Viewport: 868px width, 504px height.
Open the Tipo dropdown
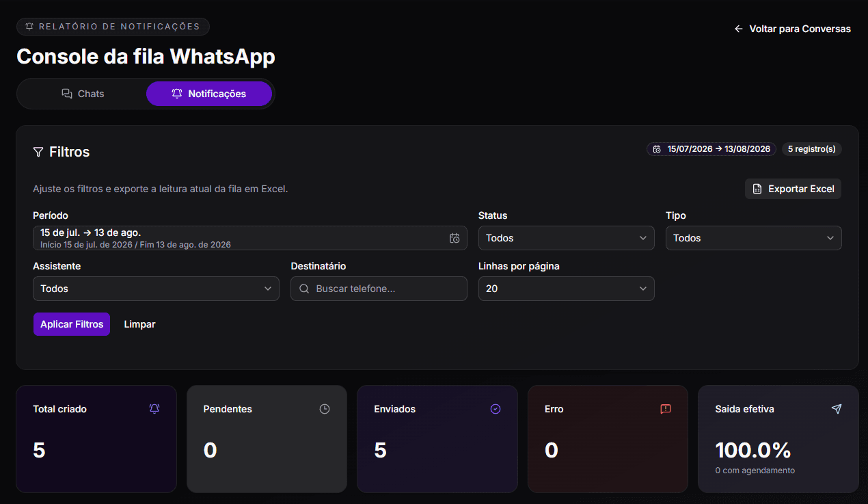pos(754,238)
